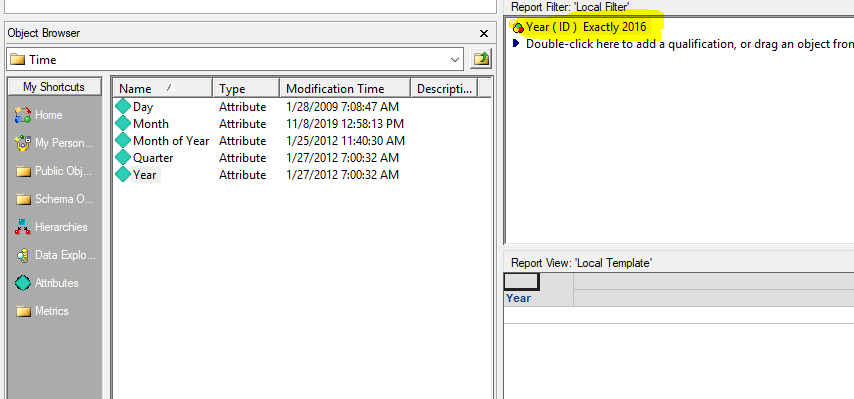Open the Schema Objects folder icon

pos(23,199)
